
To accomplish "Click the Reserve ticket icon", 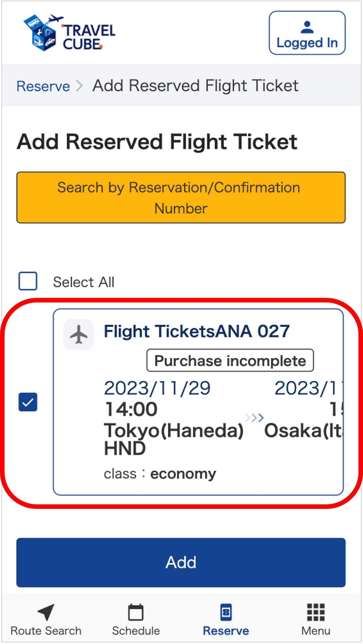I will 226,613.
